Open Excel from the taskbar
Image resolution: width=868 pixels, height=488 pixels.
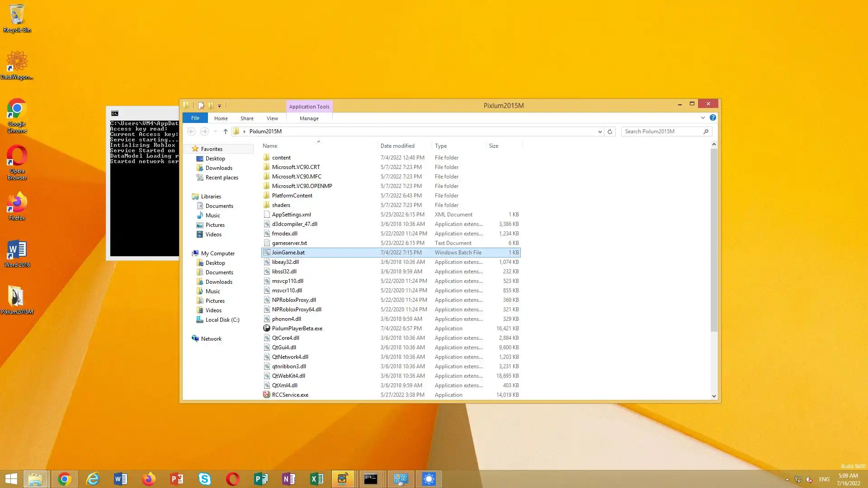point(316,479)
